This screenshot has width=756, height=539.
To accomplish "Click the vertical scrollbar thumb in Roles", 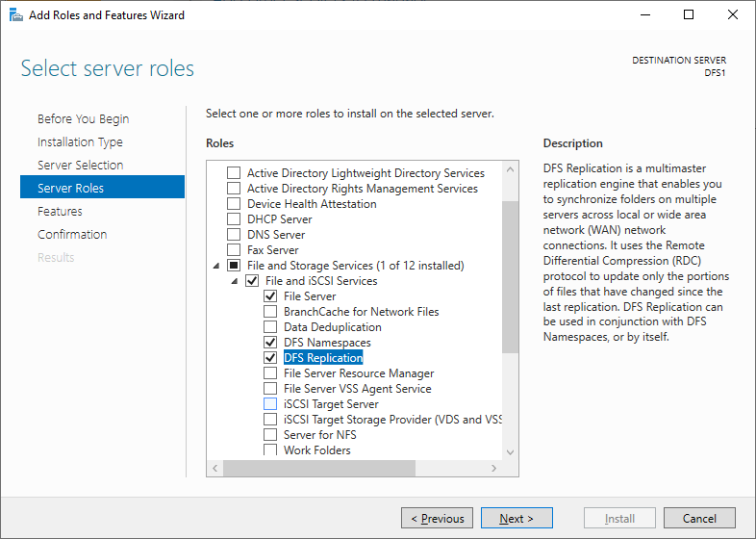I will pyautogui.click(x=510, y=277).
